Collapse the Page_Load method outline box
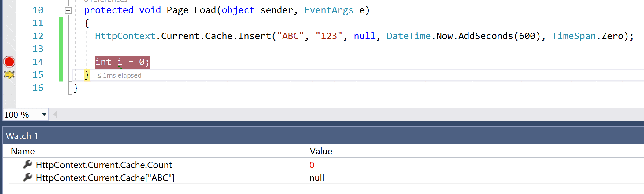The width and height of the screenshot is (644, 194). click(x=68, y=10)
